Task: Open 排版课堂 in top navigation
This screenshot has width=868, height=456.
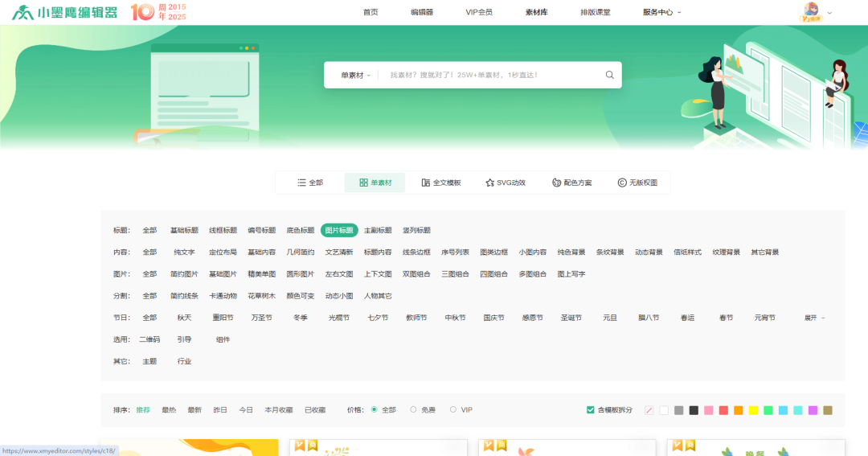Action: click(595, 12)
